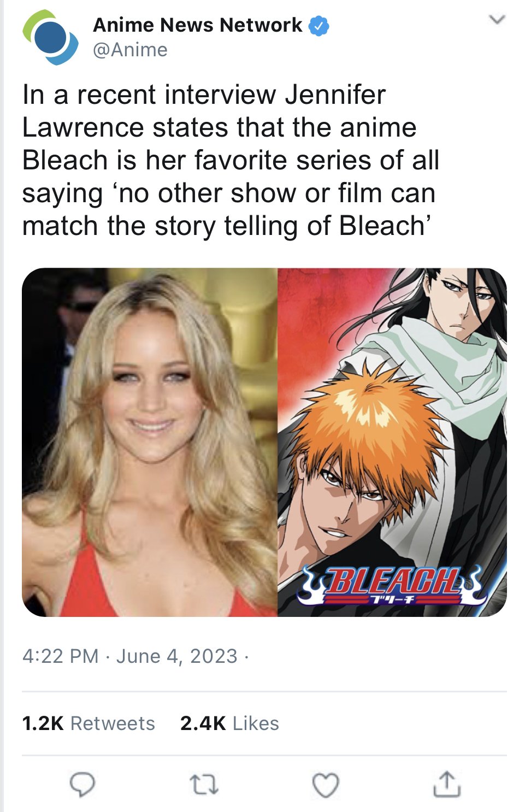Viewport: 525px width, 812px height.
Task: Like the tweet with the heart icon
Action: [x=326, y=785]
